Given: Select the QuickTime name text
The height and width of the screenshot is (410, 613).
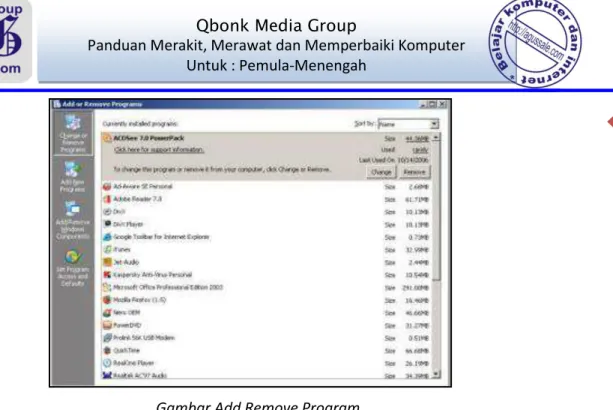Looking at the screenshot, I should (x=126, y=350).
